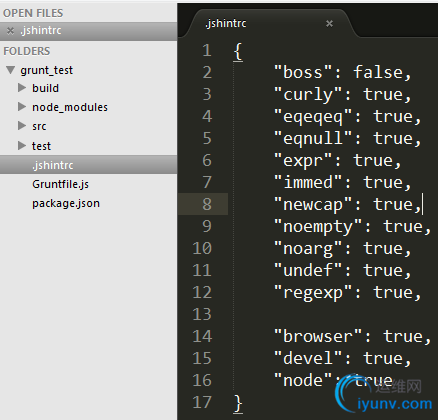Click the "newcap" key
This screenshot has height=420, width=438.
click(x=313, y=204)
